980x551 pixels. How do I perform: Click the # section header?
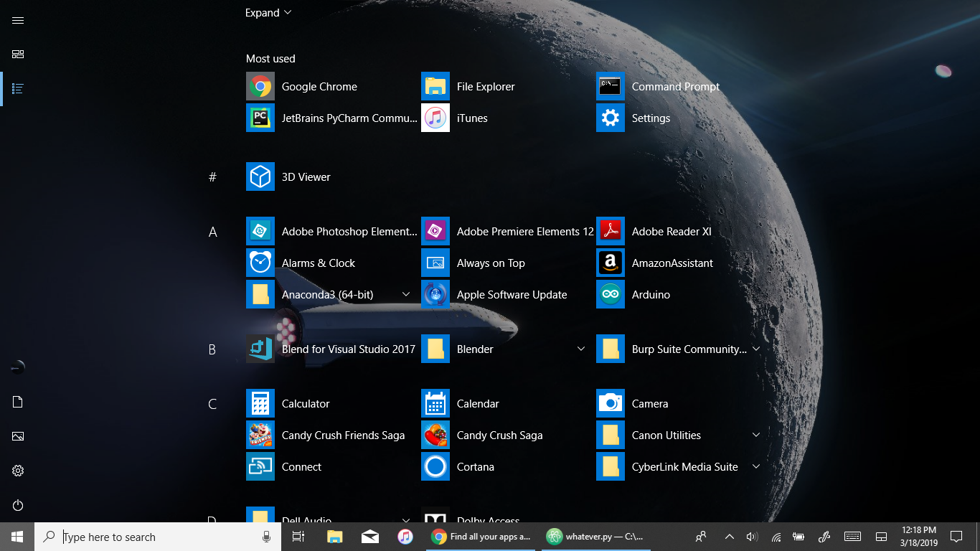(212, 177)
